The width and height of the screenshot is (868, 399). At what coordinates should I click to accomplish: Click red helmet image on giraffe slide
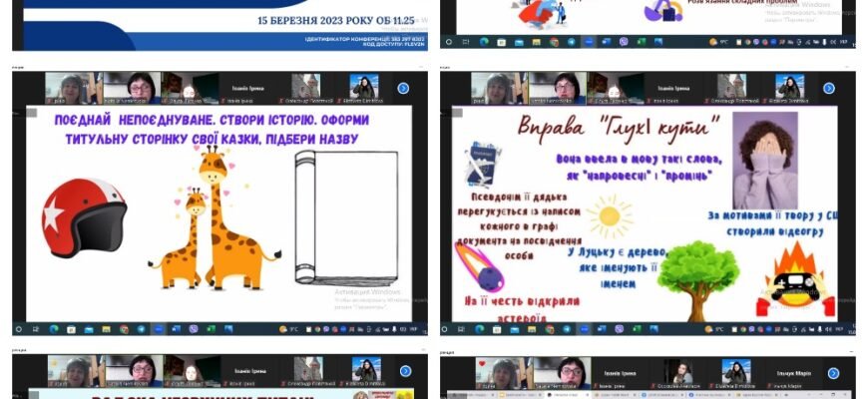pyautogui.click(x=84, y=216)
